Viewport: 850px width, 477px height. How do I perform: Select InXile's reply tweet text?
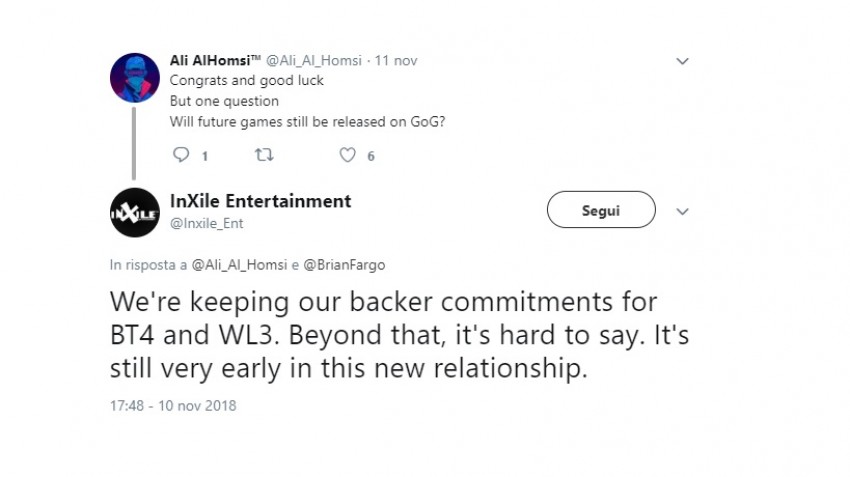(399, 335)
